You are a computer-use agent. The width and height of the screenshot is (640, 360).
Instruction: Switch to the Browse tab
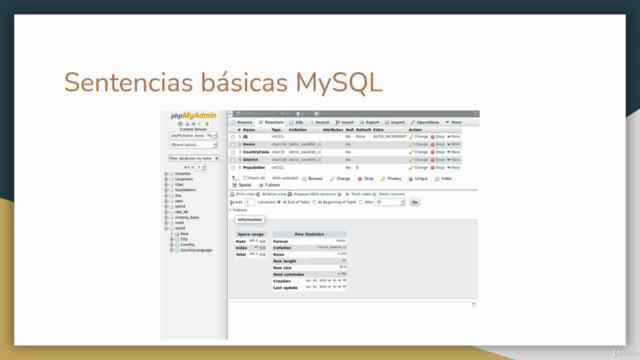click(x=242, y=122)
